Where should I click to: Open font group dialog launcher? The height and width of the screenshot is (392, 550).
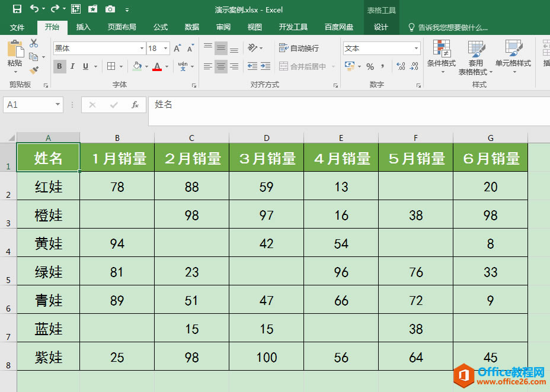[x=194, y=85]
